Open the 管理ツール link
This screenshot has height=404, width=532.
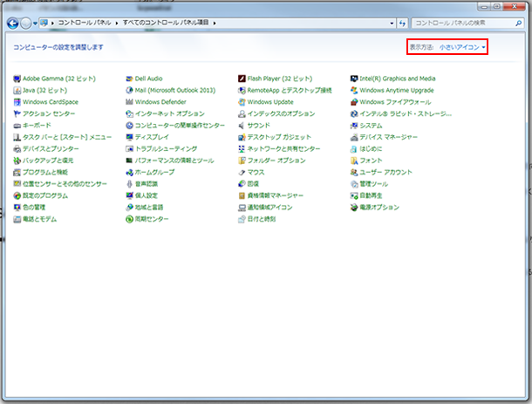[x=373, y=184]
